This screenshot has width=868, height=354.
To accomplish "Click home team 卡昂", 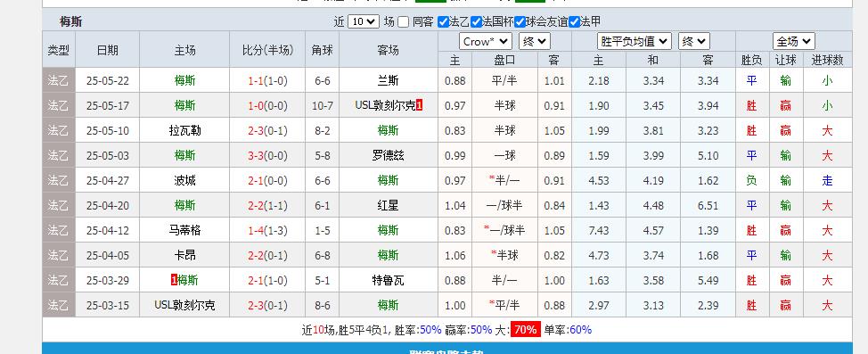I will pyautogui.click(x=184, y=255).
